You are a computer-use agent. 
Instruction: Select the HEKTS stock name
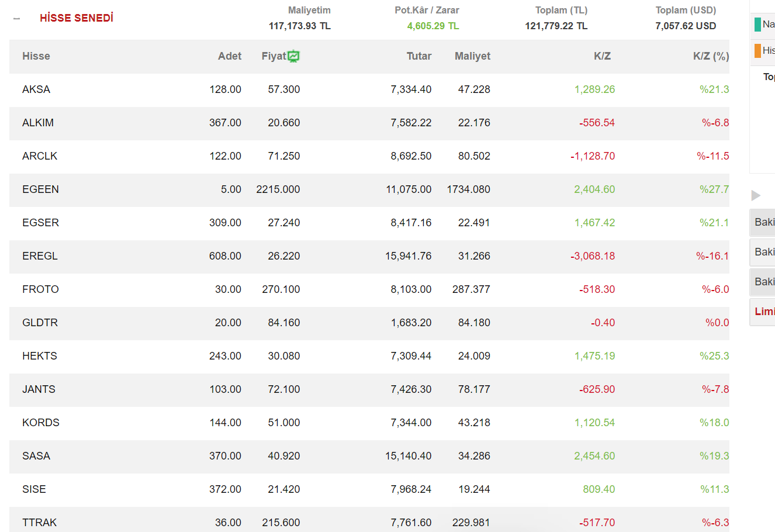pyautogui.click(x=40, y=356)
